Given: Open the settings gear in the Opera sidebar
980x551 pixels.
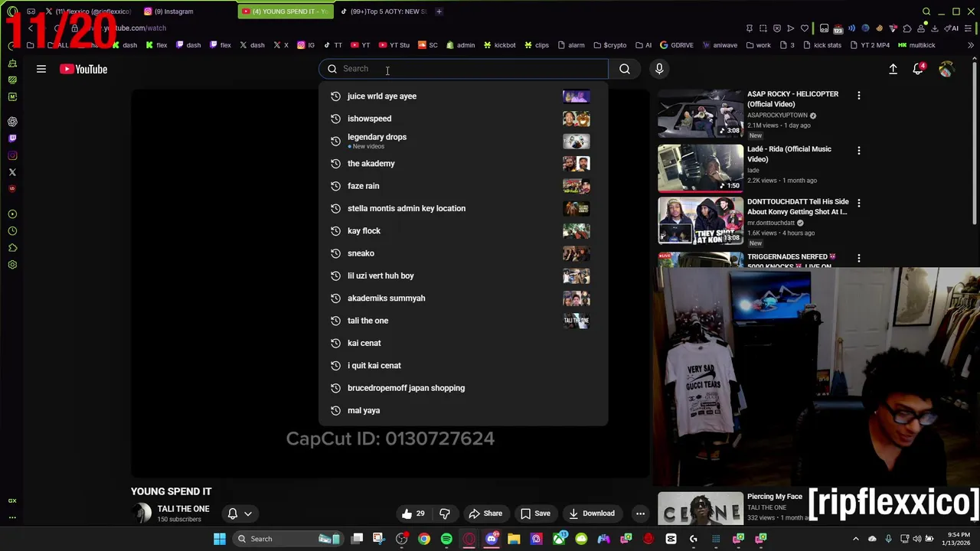Looking at the screenshot, I should 12,265.
